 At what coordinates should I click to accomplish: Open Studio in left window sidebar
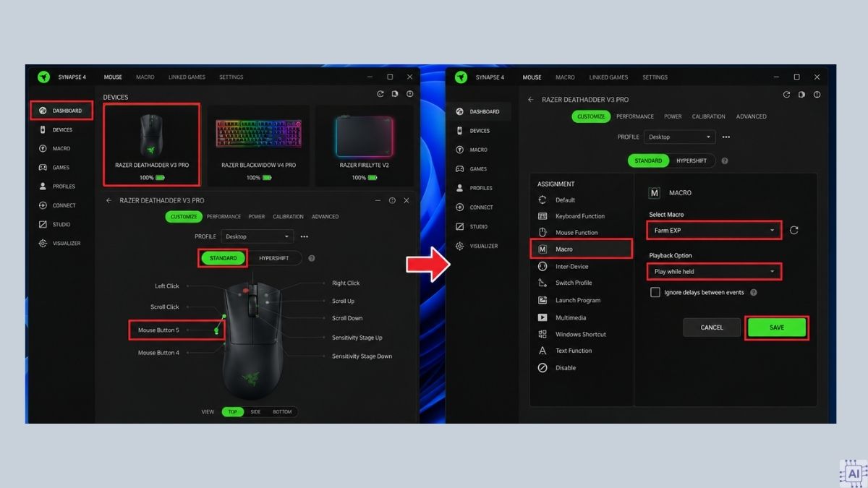click(x=61, y=225)
